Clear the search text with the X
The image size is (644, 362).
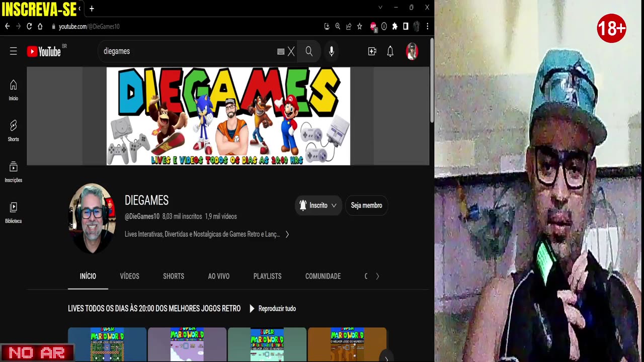pos(291,51)
